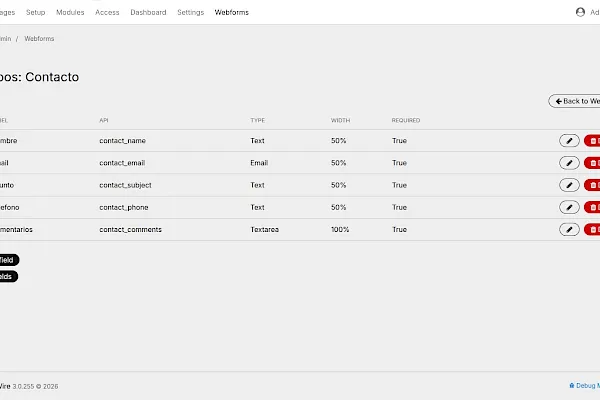This screenshot has height=400, width=600.
Task: Select the contact_name API cell
Action: [122, 141]
